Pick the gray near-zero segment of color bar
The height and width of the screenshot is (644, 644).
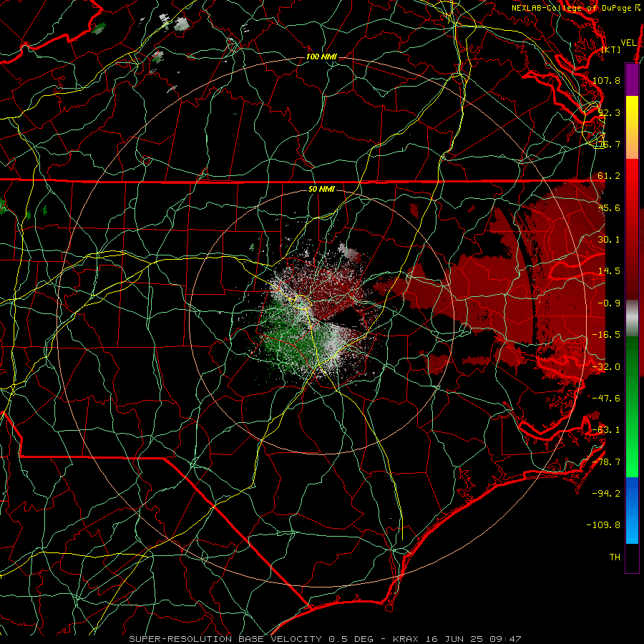pos(632,318)
